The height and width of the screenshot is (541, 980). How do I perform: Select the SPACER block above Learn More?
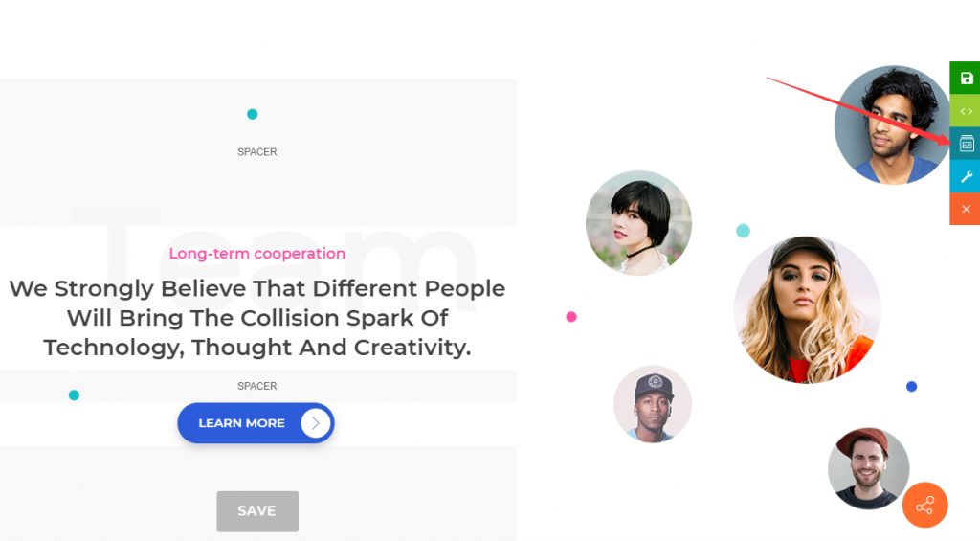(x=256, y=386)
